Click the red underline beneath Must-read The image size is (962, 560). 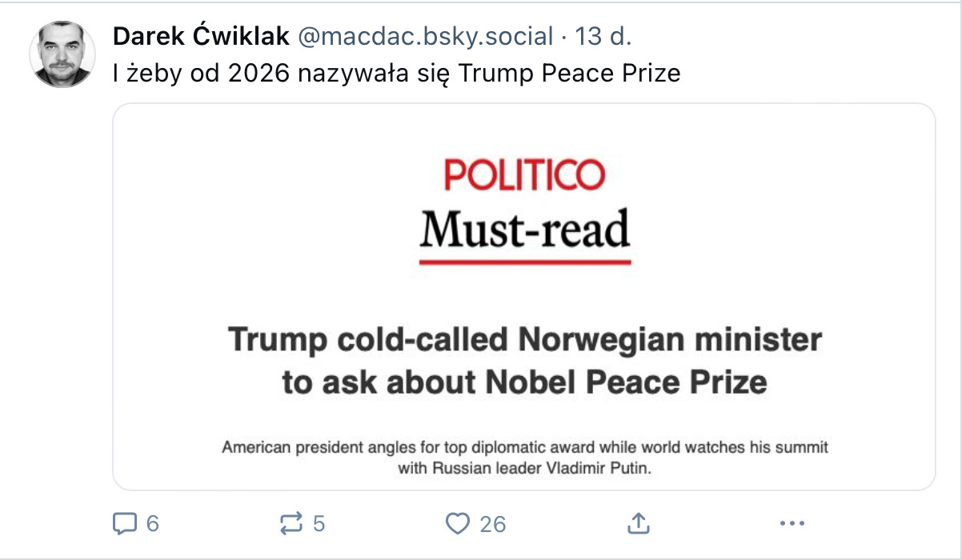pyautogui.click(x=525, y=262)
